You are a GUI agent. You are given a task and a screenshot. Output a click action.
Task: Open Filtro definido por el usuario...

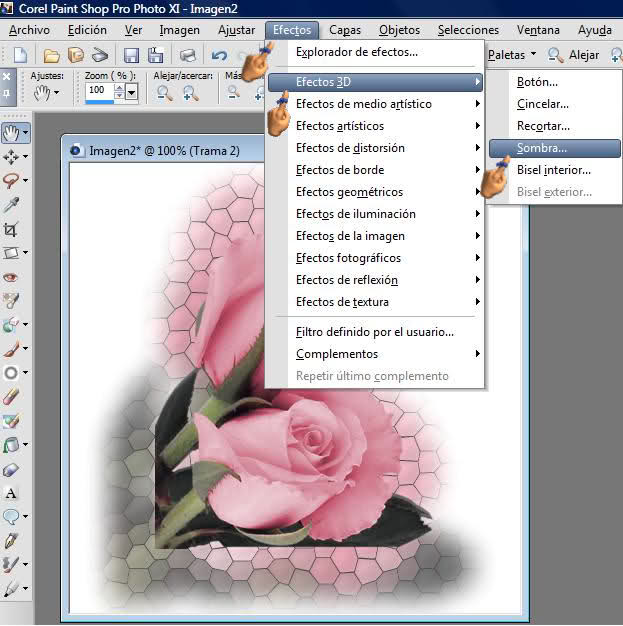tap(375, 332)
